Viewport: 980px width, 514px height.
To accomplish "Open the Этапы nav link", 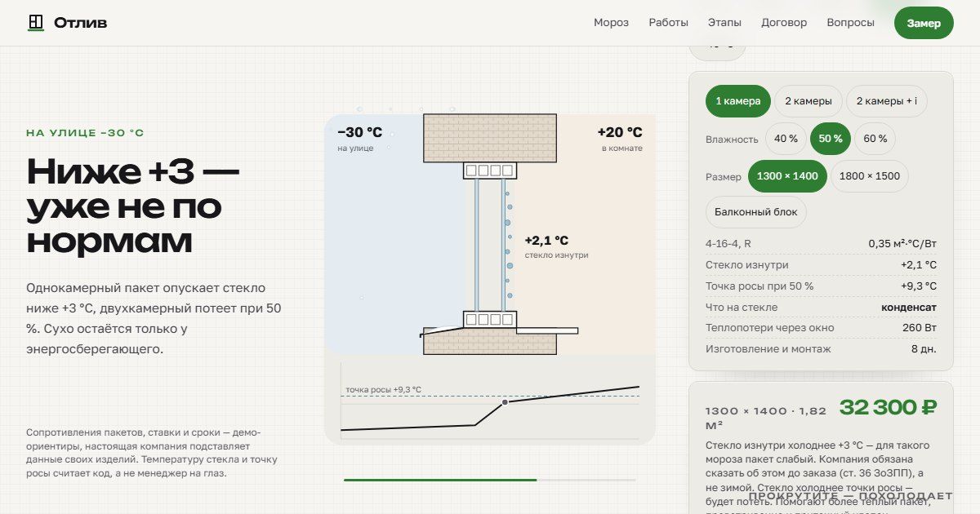I will pyautogui.click(x=724, y=23).
